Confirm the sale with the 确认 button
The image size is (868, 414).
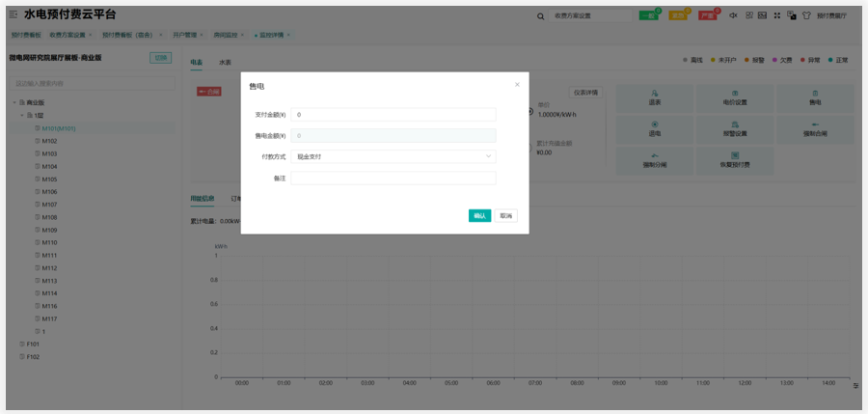coord(479,216)
